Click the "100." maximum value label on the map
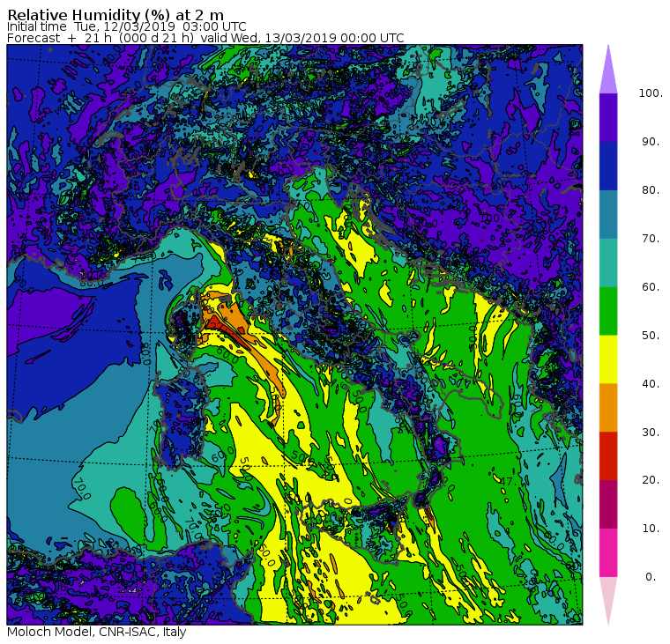This screenshot has height=644, width=670. click(490, 218)
